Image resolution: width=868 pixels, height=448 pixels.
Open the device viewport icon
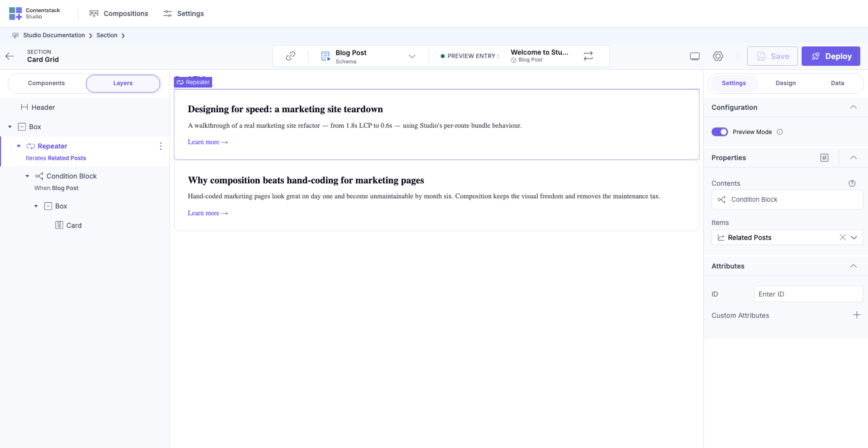coord(694,56)
